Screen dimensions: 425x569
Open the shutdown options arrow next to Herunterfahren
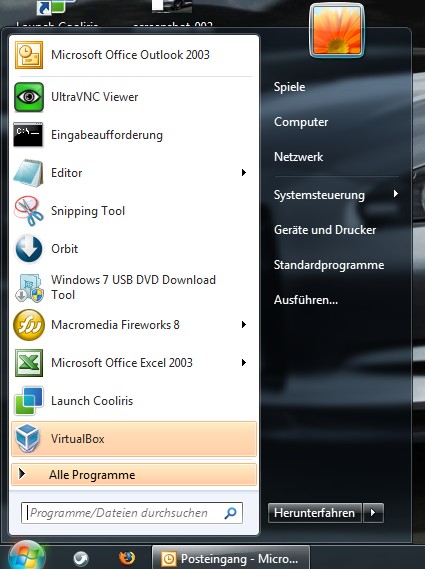tap(373, 513)
